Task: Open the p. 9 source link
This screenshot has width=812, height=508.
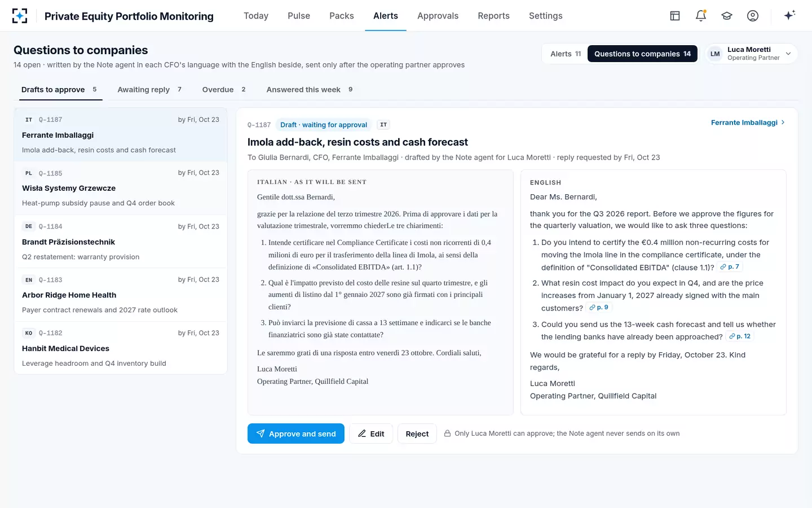Action: [x=599, y=308]
